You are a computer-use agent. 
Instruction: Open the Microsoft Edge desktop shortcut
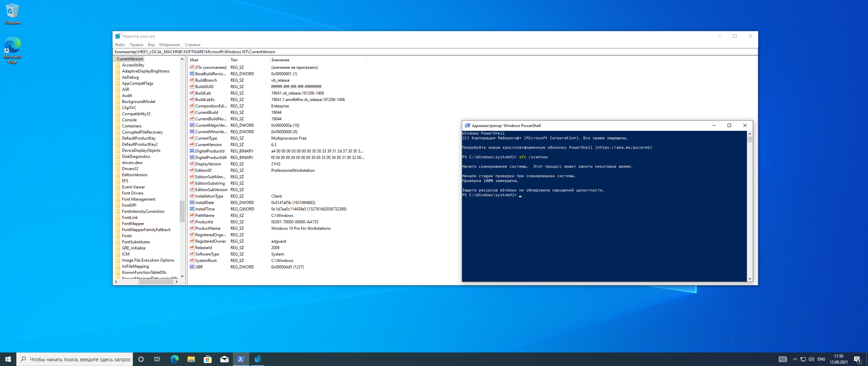coord(12,50)
